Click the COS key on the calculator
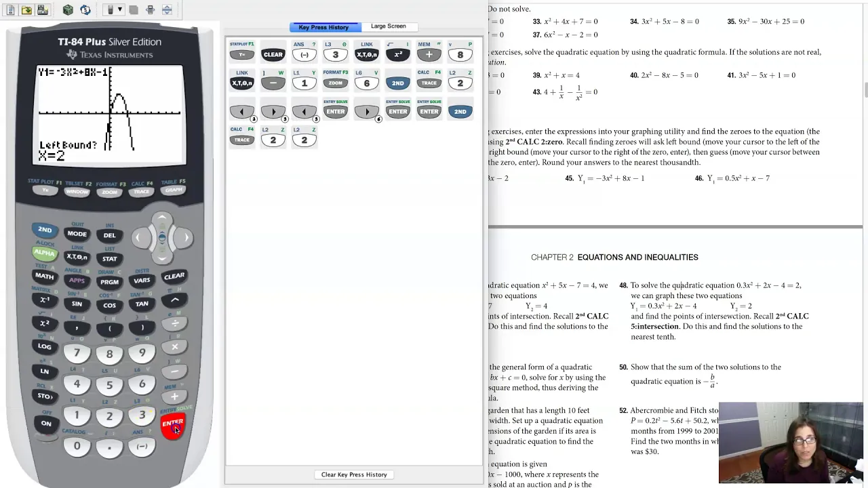The image size is (868, 488). click(109, 306)
